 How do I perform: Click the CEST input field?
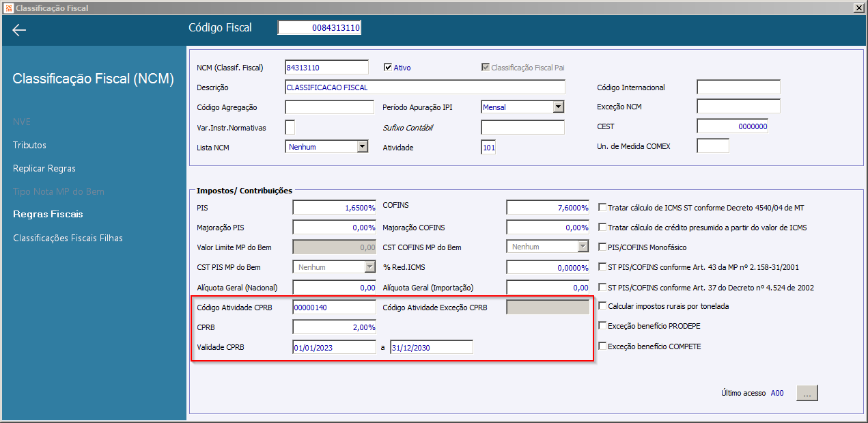[733, 126]
